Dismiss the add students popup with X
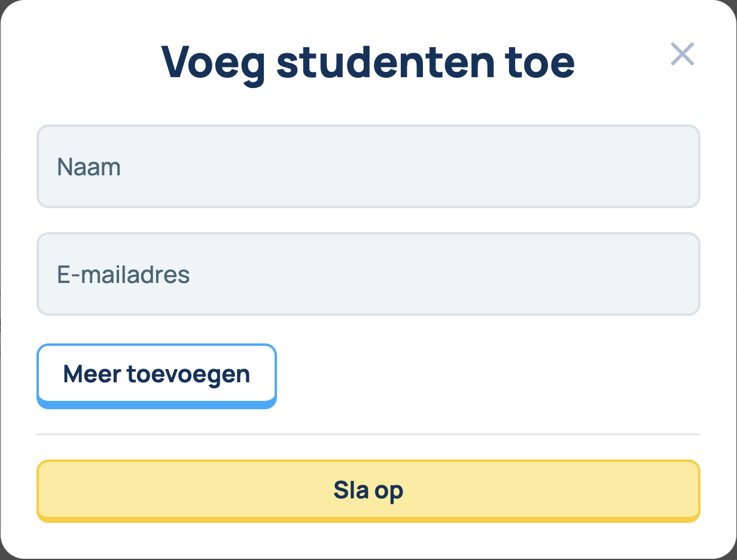This screenshot has width=737, height=560. (682, 54)
